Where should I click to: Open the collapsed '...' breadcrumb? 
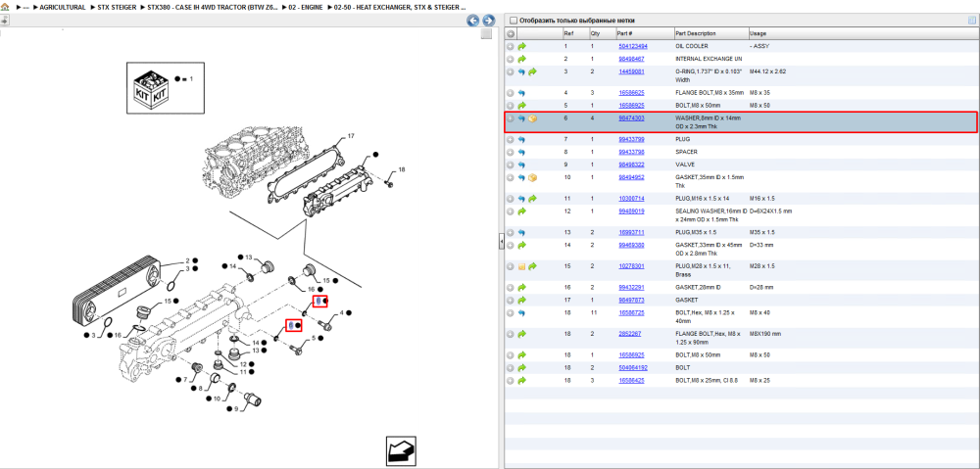25,8
